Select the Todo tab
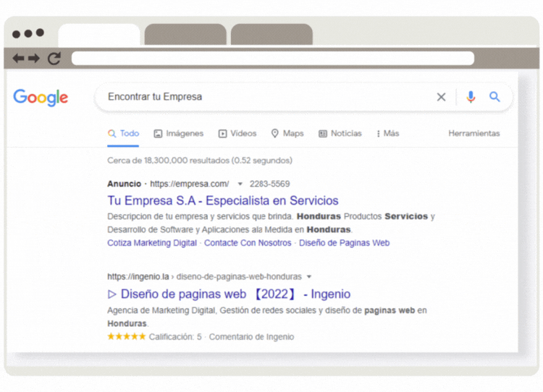Viewport: 543px width, 392px height. pyautogui.click(x=123, y=134)
